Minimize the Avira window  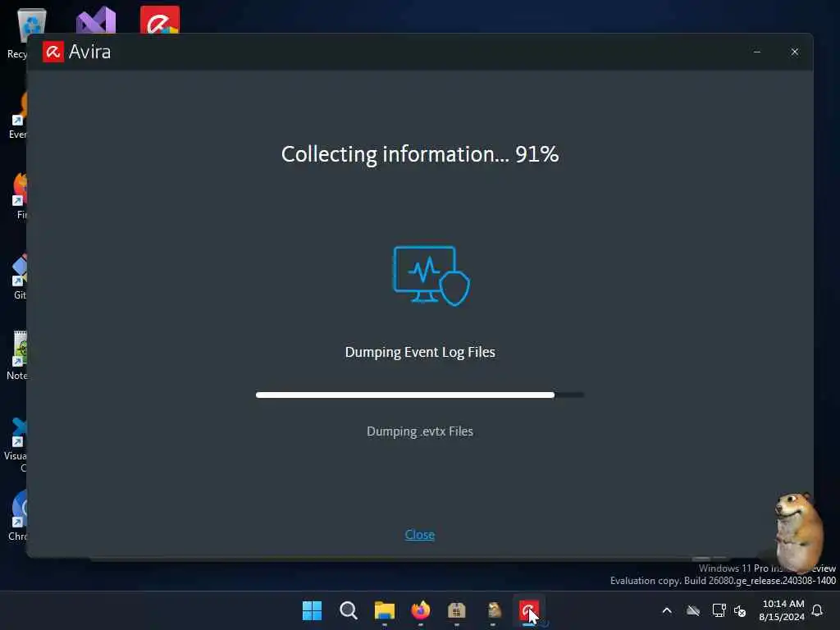click(757, 52)
